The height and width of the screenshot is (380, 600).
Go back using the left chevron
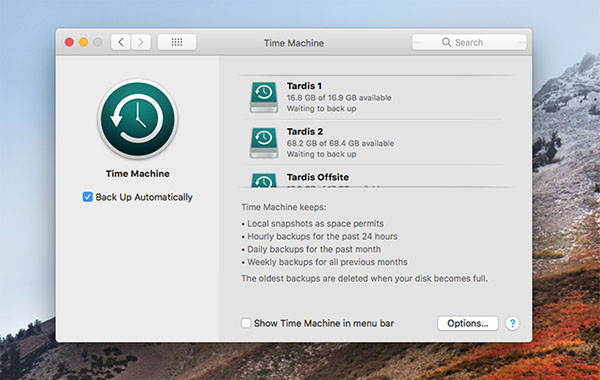click(121, 42)
